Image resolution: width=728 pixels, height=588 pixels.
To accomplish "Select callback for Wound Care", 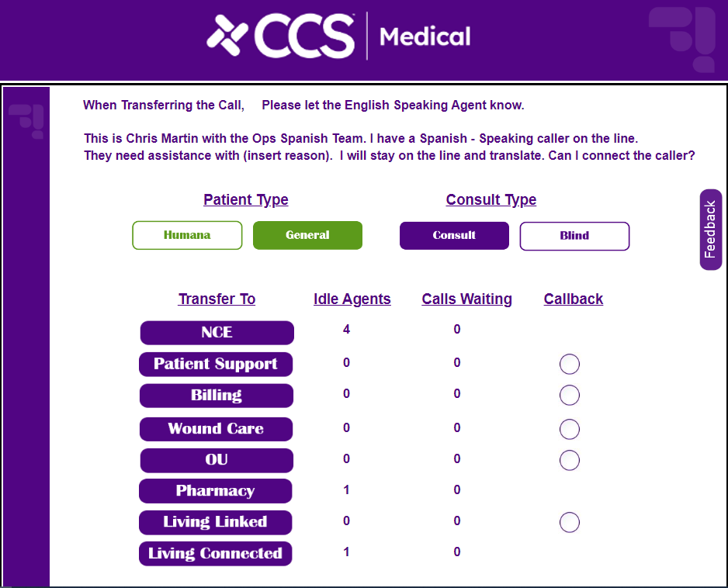I will click(570, 429).
